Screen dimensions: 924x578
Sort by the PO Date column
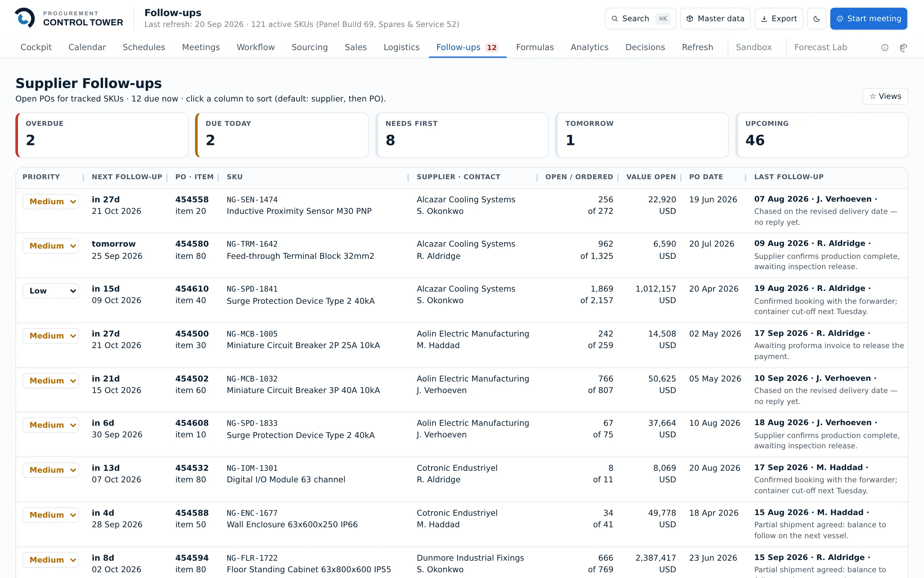coord(706,177)
